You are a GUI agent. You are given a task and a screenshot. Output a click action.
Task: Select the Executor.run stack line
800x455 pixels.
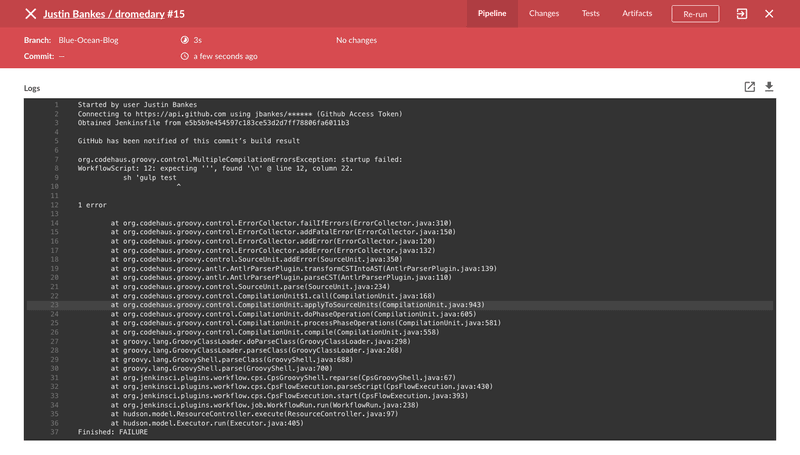[x=207, y=423]
